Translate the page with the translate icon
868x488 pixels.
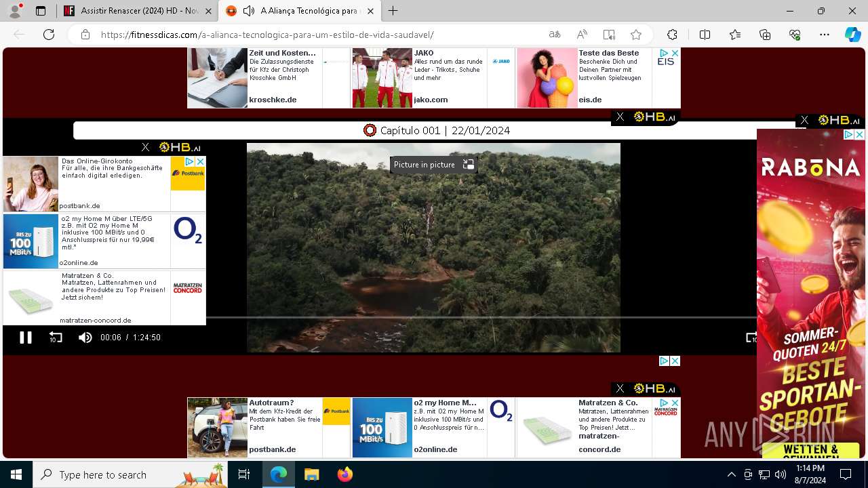pos(555,35)
